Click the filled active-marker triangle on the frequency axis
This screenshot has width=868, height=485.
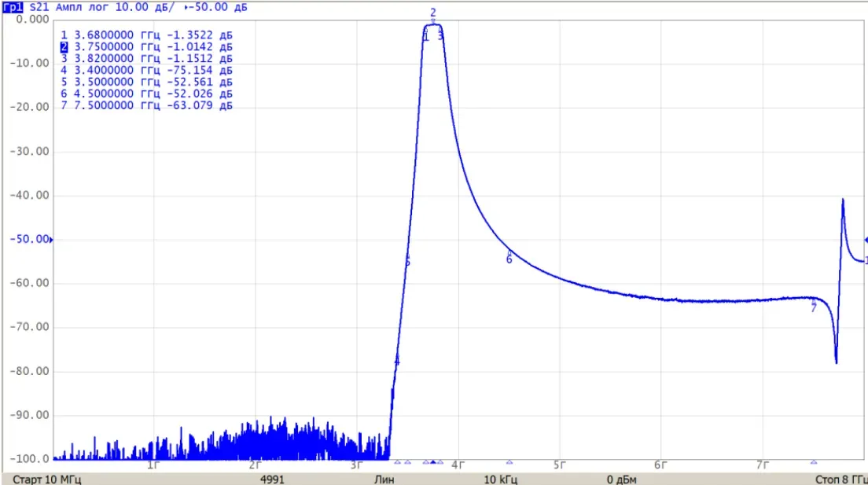coord(433,461)
